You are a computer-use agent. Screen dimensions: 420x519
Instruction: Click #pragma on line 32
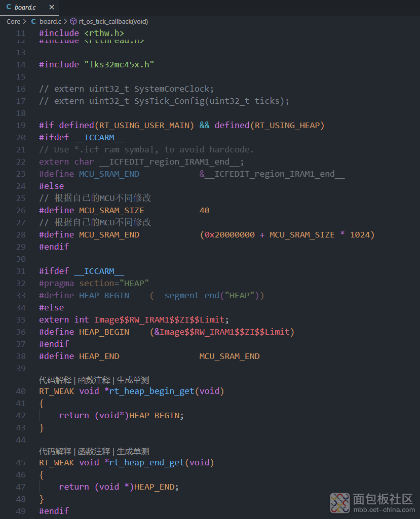56,284
